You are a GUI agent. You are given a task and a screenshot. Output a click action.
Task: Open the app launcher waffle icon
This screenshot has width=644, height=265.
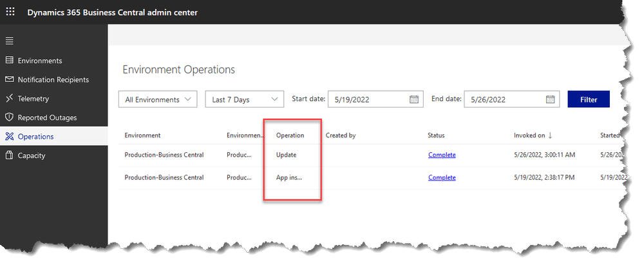pos(10,12)
